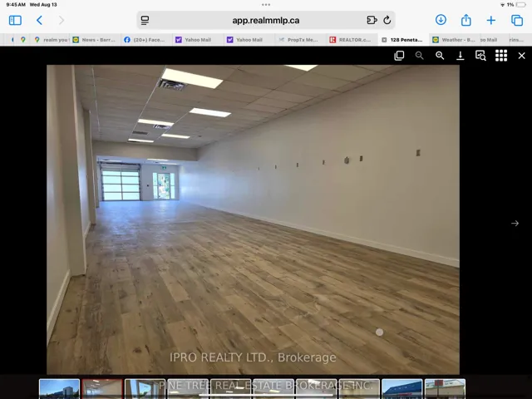Close the photo gallery viewer

click(522, 56)
